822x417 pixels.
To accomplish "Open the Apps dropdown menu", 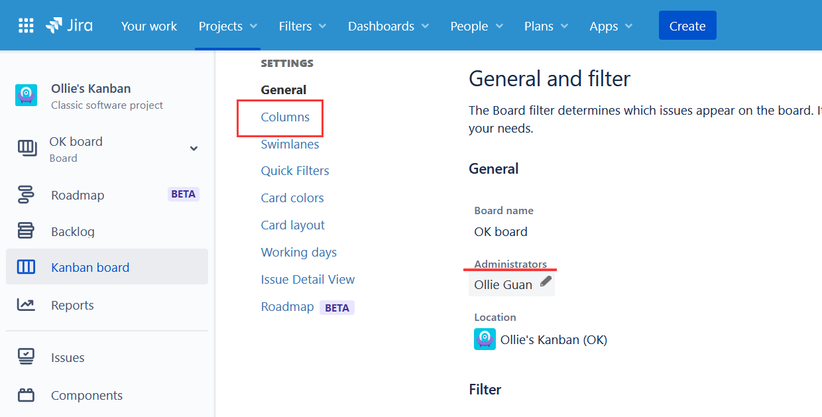I will click(x=611, y=26).
